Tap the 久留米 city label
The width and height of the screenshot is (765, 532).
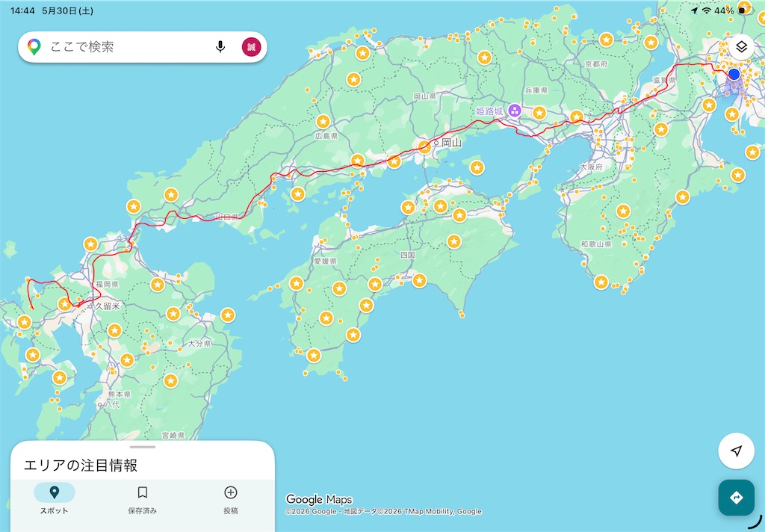coord(108,306)
